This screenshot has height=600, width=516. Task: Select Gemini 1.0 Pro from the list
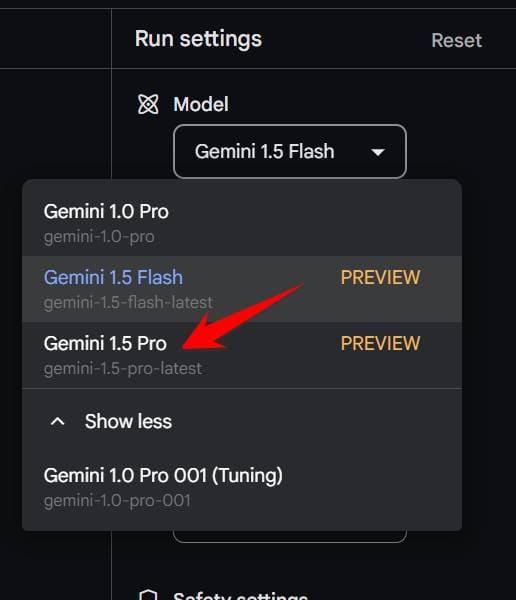click(242, 223)
